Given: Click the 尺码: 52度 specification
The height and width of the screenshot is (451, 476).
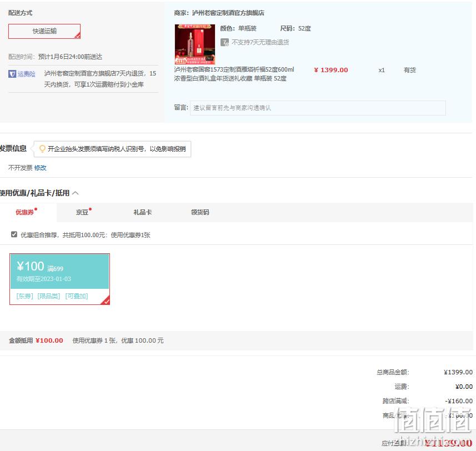Looking at the screenshot, I should tap(295, 28).
